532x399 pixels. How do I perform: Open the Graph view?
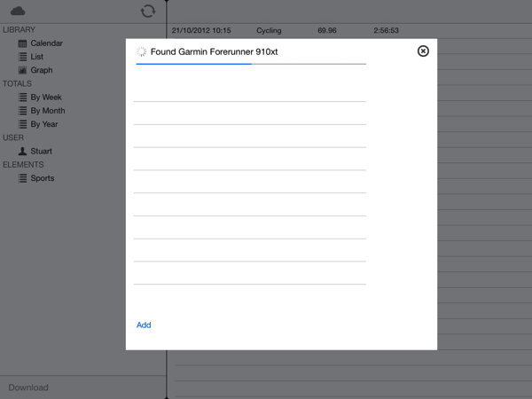(42, 70)
